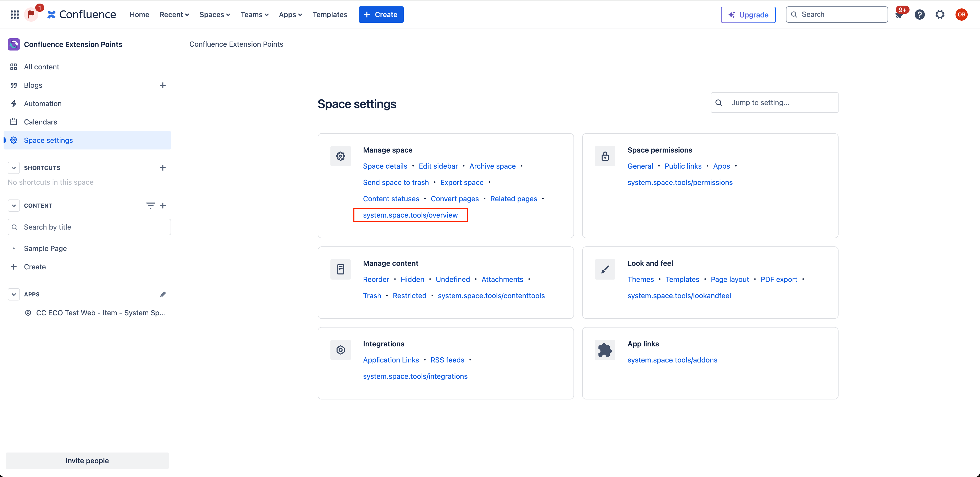This screenshot has height=477, width=980.
Task: Open the Page layout link
Action: 730,279
